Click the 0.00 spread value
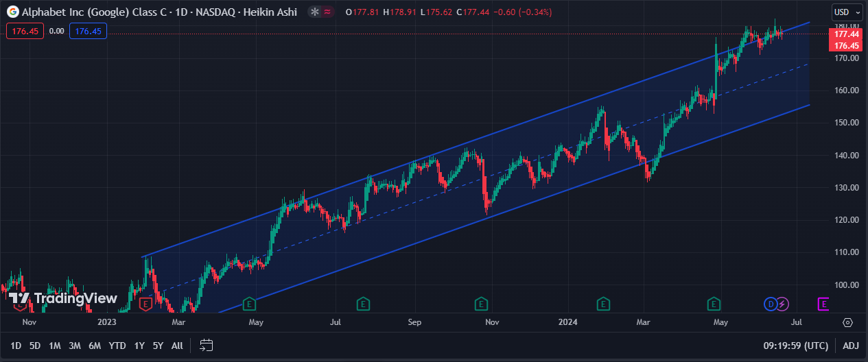The width and height of the screenshot is (868, 362). [57, 31]
